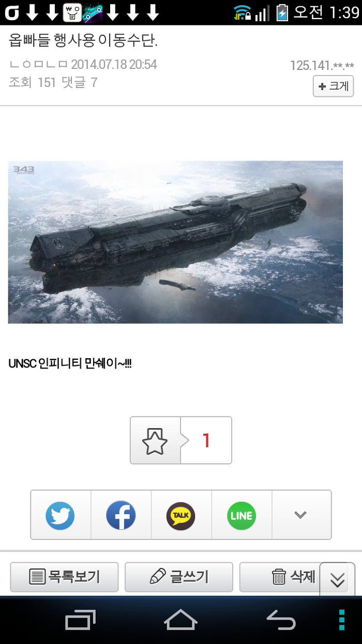
Task: Tap the star recommend icon
Action: (155, 441)
